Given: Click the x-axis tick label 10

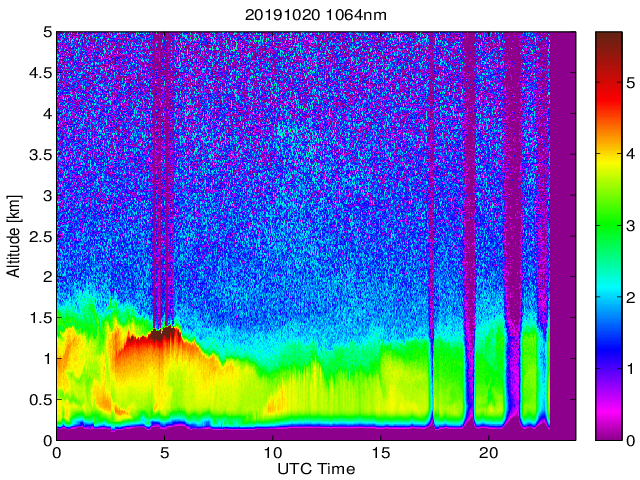Looking at the screenshot, I should pos(272,453).
